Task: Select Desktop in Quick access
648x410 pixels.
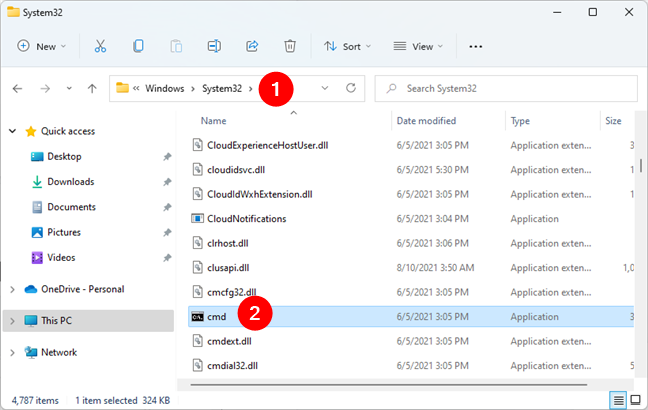Action: (x=64, y=157)
